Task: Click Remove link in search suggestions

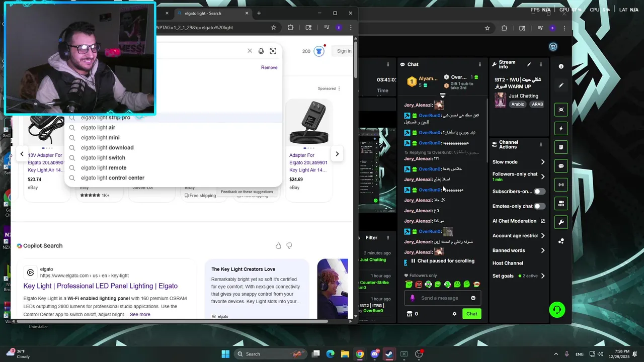Action: 269,67
